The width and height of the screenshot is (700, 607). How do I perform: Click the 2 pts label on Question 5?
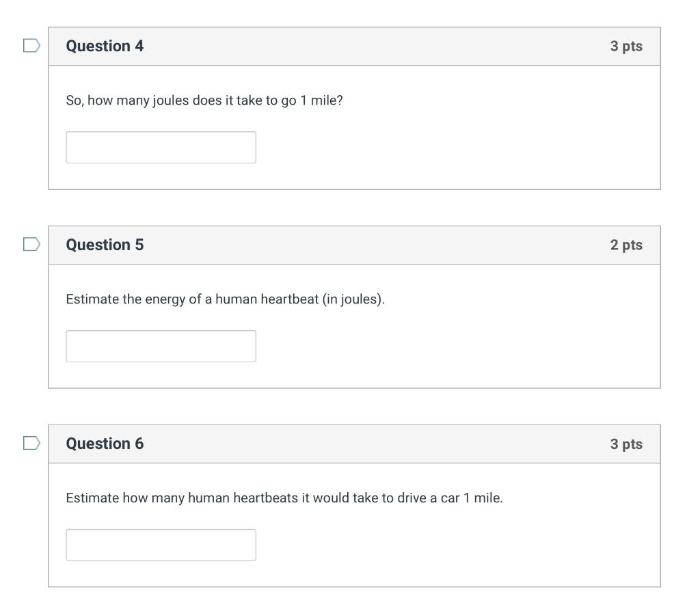[626, 245]
